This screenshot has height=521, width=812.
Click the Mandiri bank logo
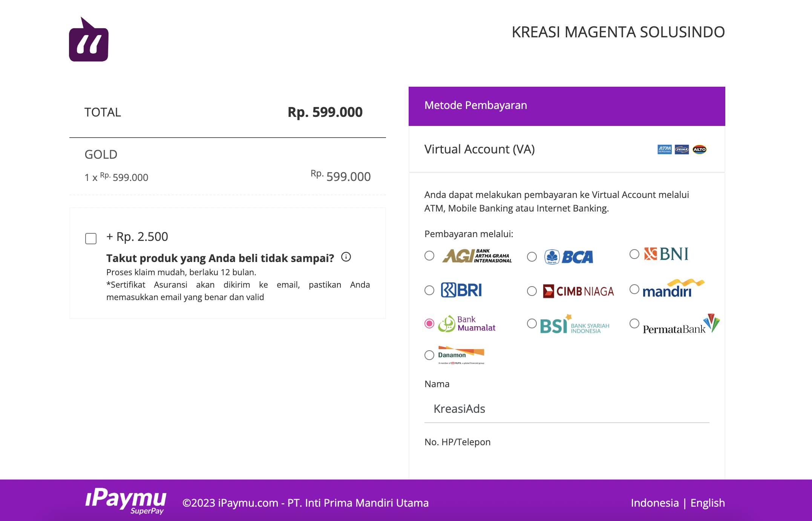click(x=673, y=289)
